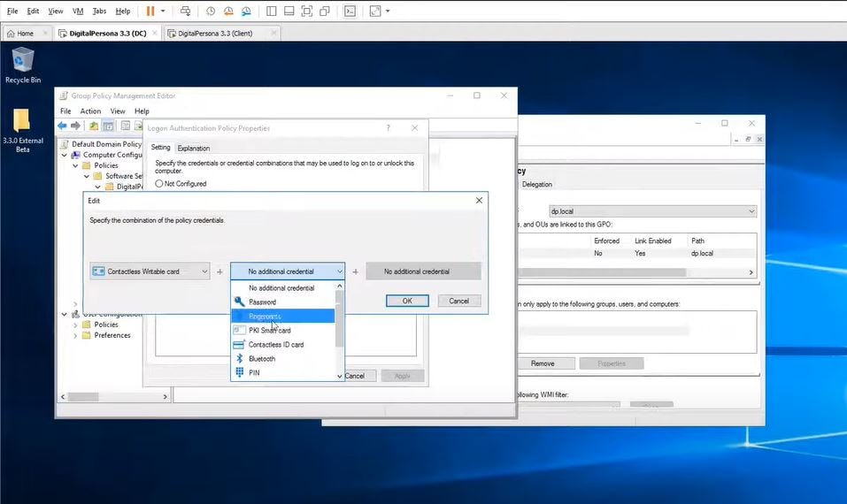Open the VM snapshot manager
The width and height of the screenshot is (847, 504).
(x=246, y=11)
